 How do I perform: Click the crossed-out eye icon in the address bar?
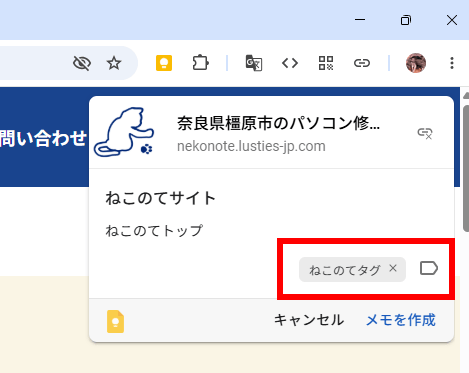pyautogui.click(x=82, y=63)
